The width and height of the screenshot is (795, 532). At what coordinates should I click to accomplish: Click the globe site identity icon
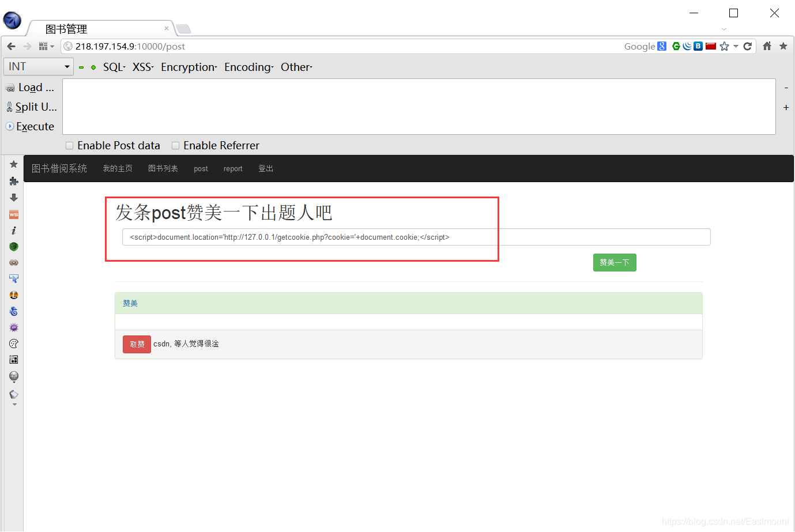pos(68,46)
